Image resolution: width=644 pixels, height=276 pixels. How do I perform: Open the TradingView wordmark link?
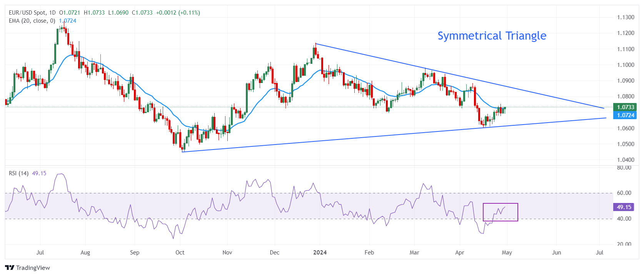coord(33,268)
